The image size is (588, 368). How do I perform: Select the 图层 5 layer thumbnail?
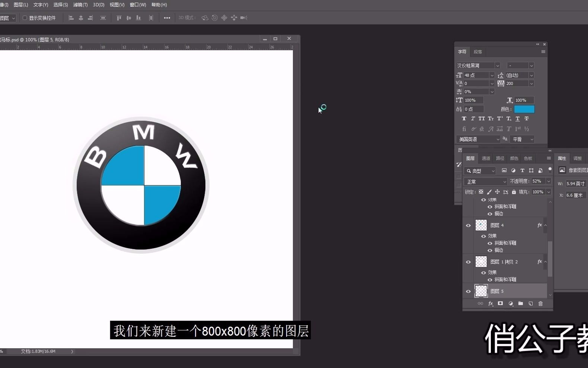pyautogui.click(x=481, y=291)
